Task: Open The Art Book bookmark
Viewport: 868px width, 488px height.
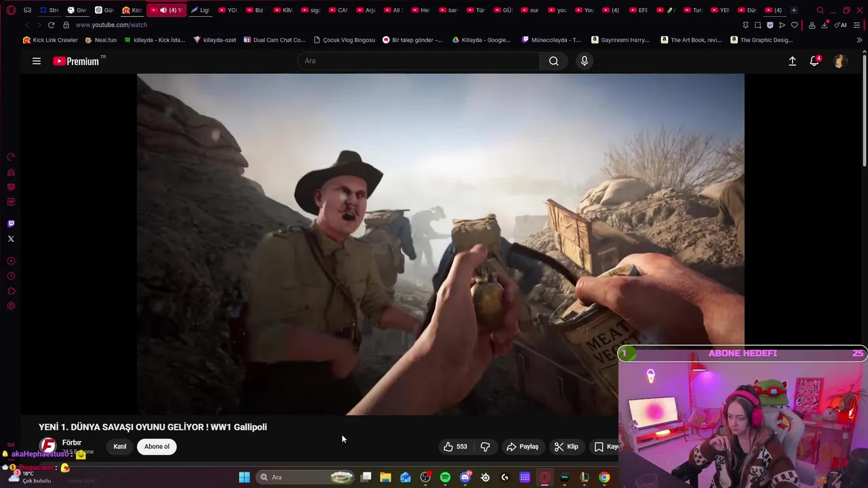Action: (691, 40)
